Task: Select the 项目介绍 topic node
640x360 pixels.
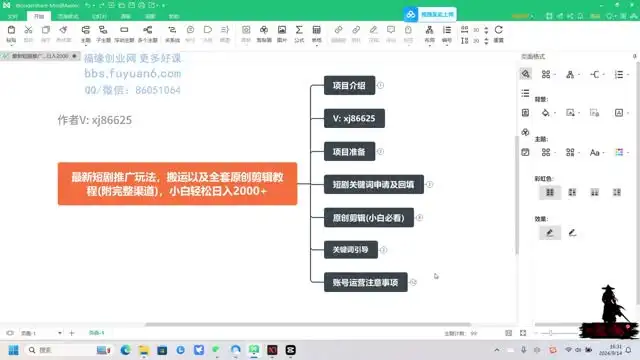Action: (349, 85)
